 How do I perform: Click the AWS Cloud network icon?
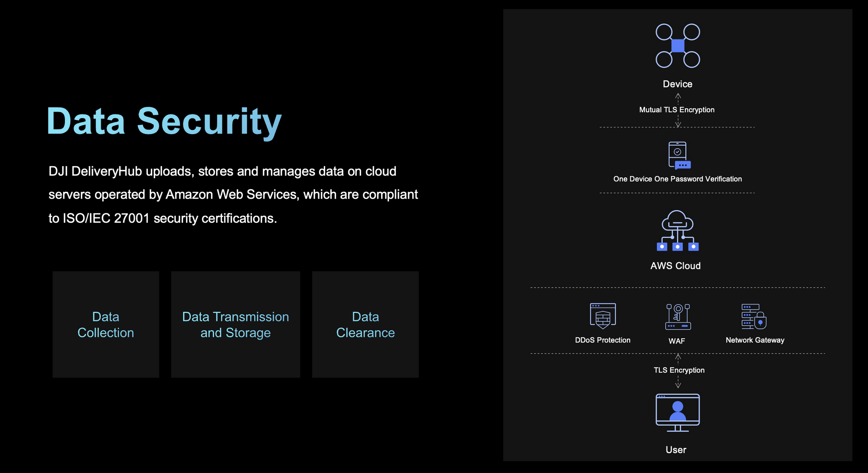pyautogui.click(x=678, y=231)
